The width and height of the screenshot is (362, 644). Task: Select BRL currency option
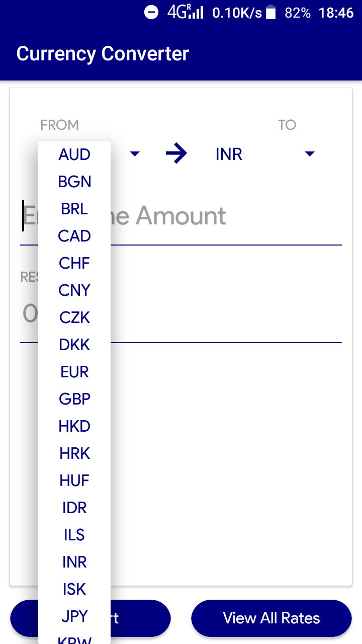tap(74, 209)
